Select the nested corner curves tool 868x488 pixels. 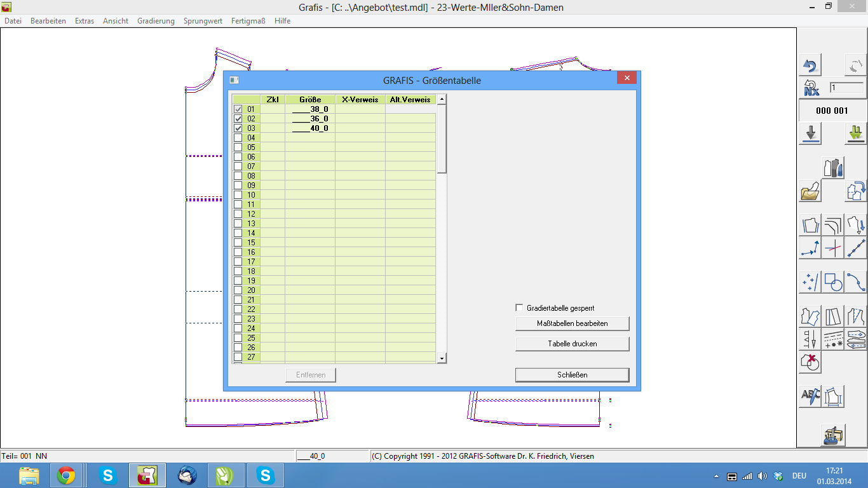[833, 226]
